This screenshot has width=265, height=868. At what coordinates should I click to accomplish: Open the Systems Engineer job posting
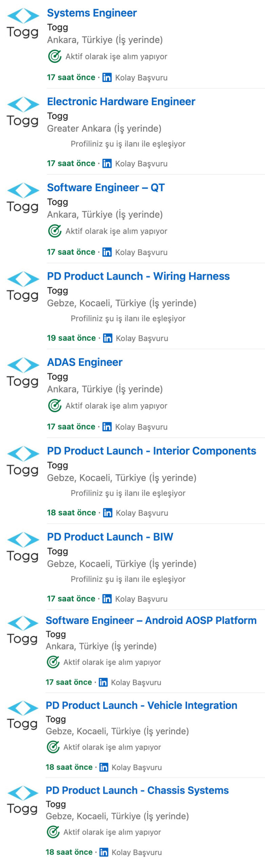click(x=92, y=13)
